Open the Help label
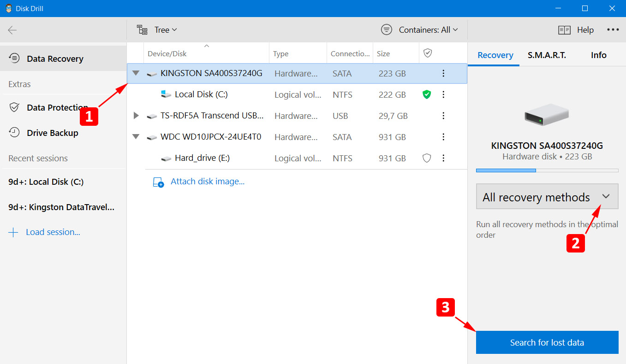 point(585,30)
